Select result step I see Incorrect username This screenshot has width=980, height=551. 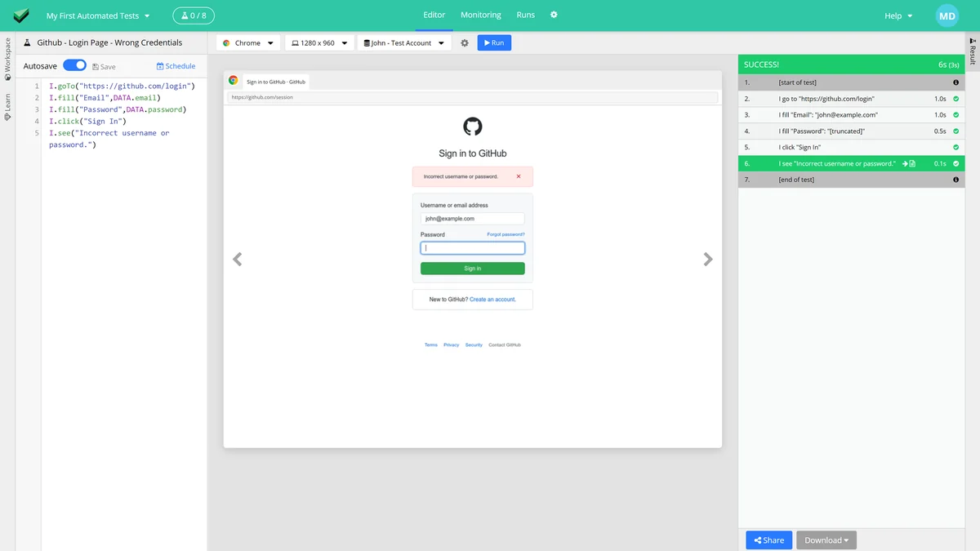tap(851, 163)
